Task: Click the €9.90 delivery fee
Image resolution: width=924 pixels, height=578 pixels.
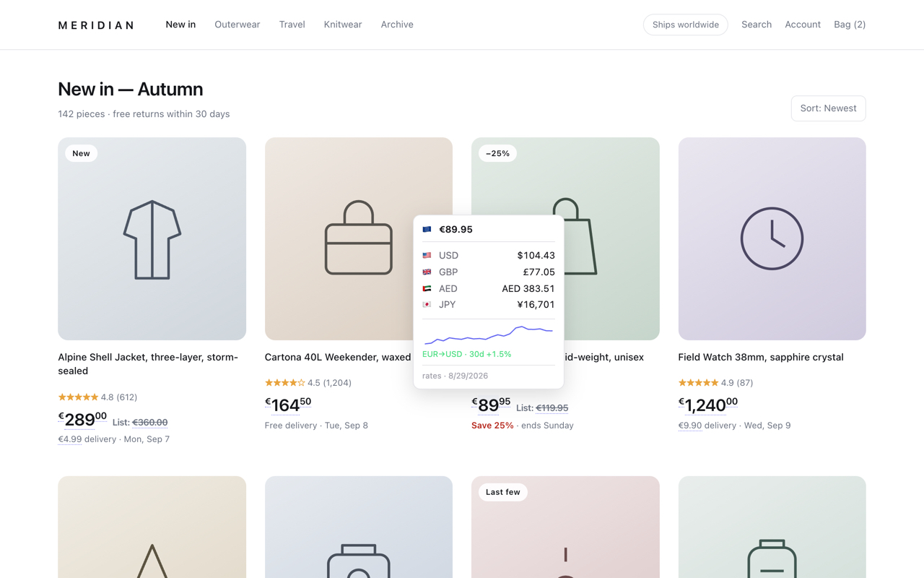Action: click(x=691, y=426)
